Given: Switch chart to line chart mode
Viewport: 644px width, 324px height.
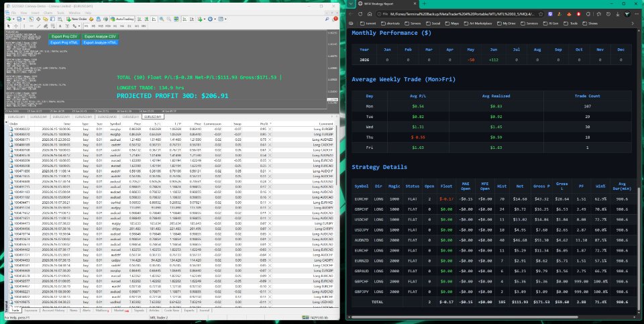Looking at the screenshot, I should point(154,19).
